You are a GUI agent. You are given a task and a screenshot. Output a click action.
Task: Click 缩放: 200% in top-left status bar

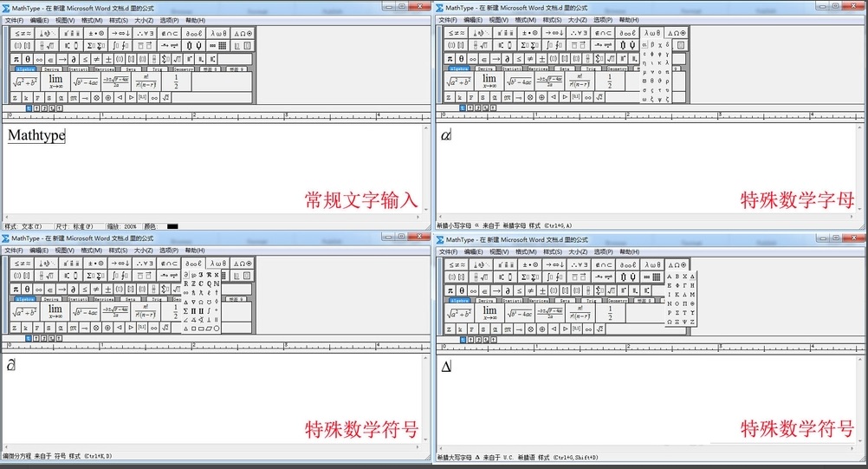point(122,226)
